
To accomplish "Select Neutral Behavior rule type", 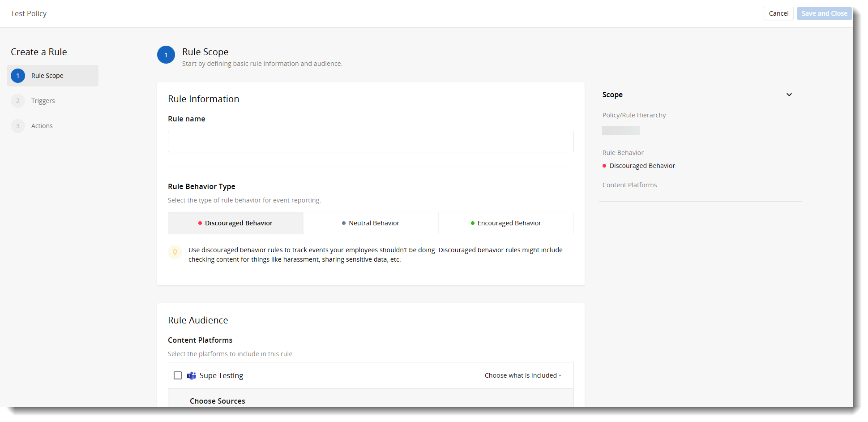I will pos(371,223).
